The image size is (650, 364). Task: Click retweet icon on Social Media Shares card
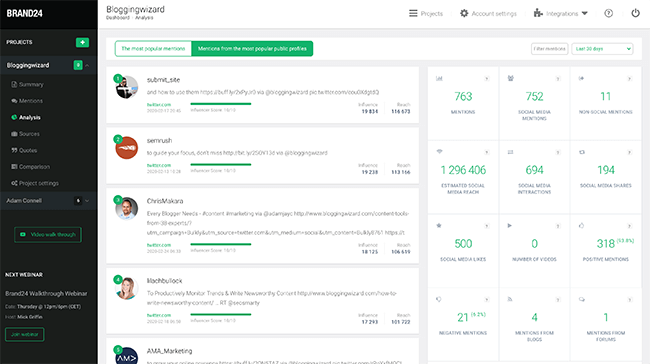pos(582,152)
